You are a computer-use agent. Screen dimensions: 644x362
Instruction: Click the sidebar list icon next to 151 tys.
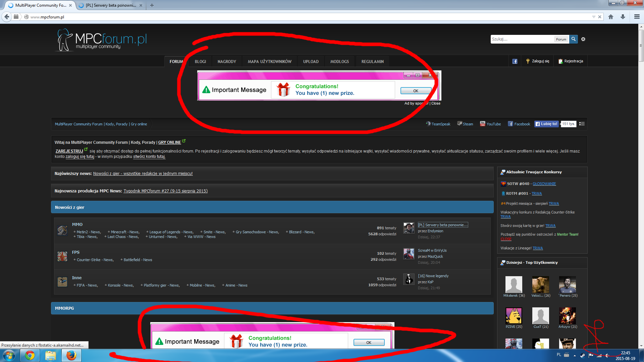582,124
